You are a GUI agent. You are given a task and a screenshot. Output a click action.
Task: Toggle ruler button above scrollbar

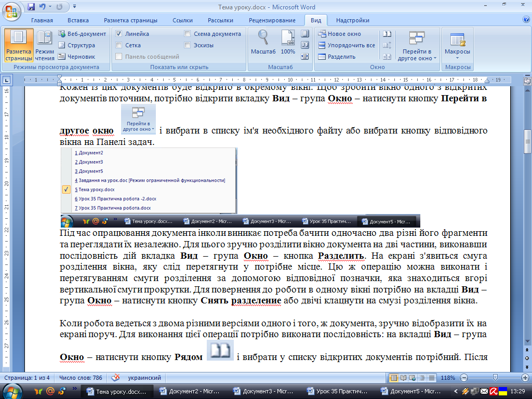point(527,81)
